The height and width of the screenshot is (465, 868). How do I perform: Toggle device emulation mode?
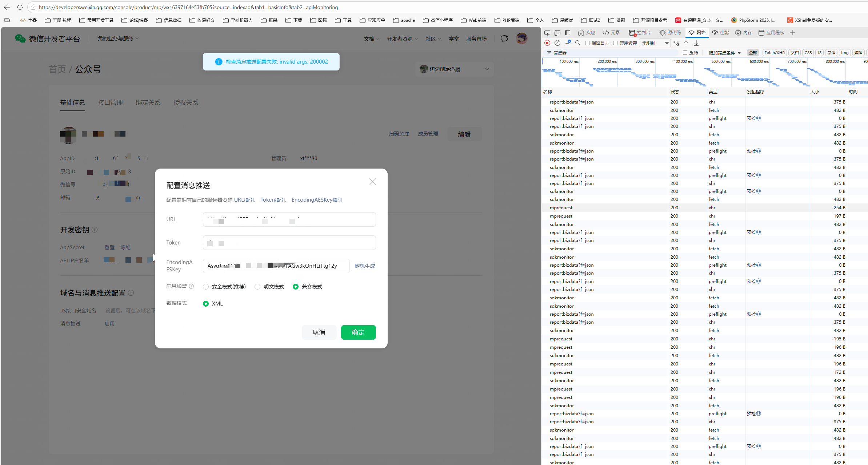click(557, 33)
